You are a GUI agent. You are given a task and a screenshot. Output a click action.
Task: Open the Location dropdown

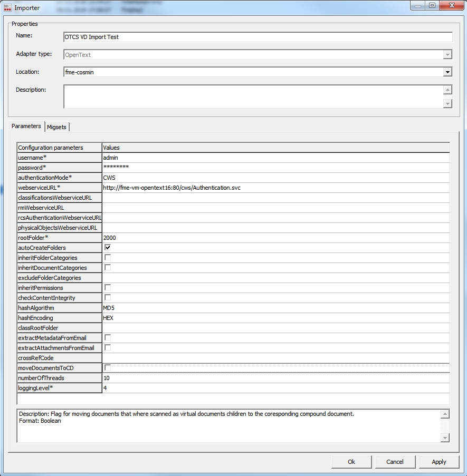tap(447, 72)
